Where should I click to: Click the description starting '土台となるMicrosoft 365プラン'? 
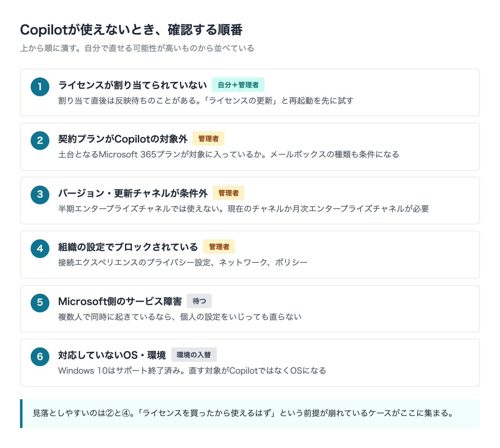pos(229,154)
